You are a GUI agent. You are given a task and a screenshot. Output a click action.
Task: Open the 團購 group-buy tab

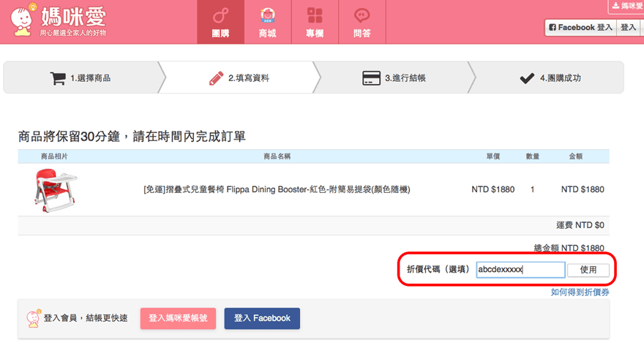coord(220,23)
